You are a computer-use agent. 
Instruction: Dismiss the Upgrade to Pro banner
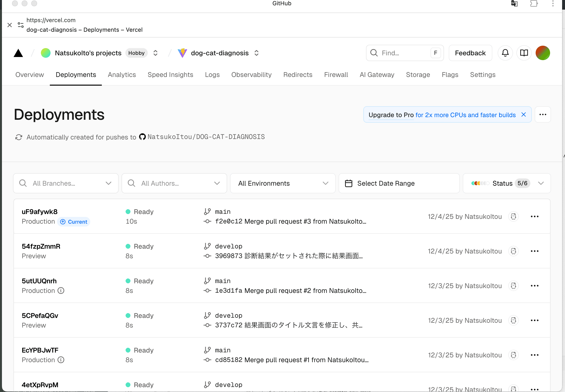click(x=523, y=115)
